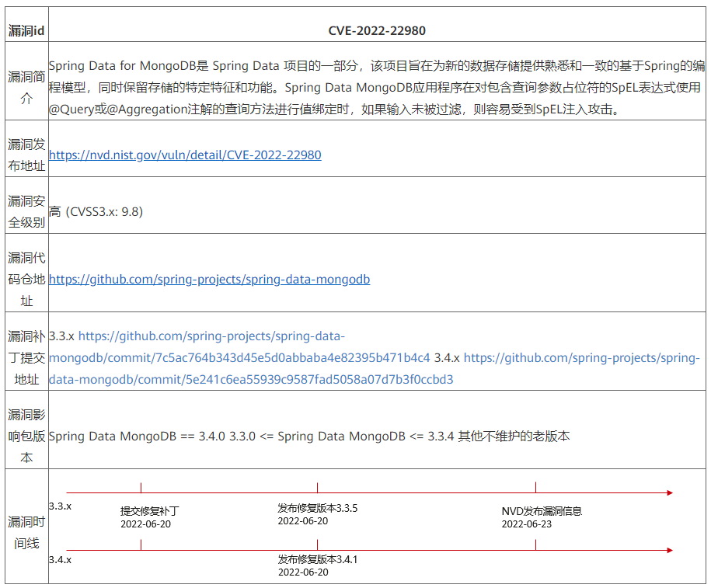Click the severity value 高 (CVSS3.x: 9.8)
The width and height of the screenshot is (711, 588).
point(96,212)
